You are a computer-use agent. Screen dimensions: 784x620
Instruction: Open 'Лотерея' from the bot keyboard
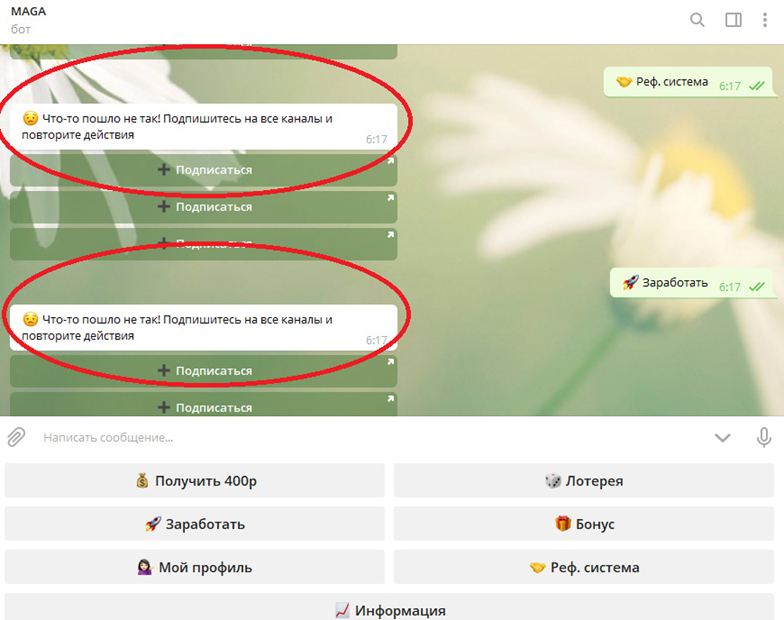pyautogui.click(x=583, y=481)
